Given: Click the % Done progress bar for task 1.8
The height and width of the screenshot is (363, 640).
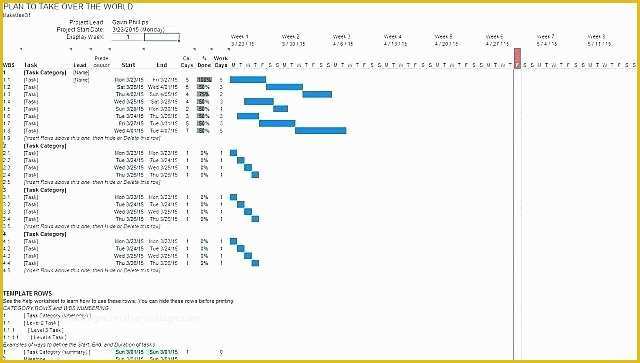Looking at the screenshot, I should click(x=204, y=131).
